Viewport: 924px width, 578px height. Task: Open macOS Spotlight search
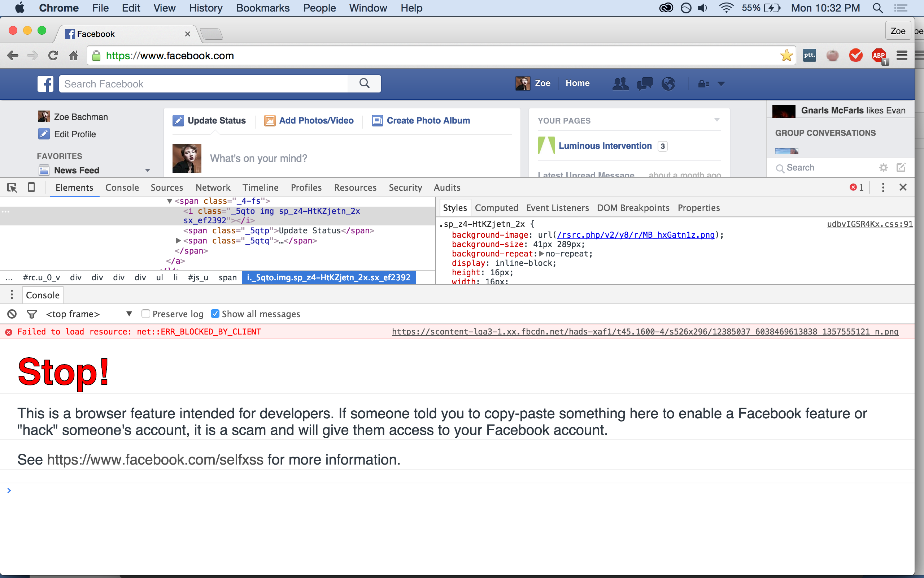point(878,8)
